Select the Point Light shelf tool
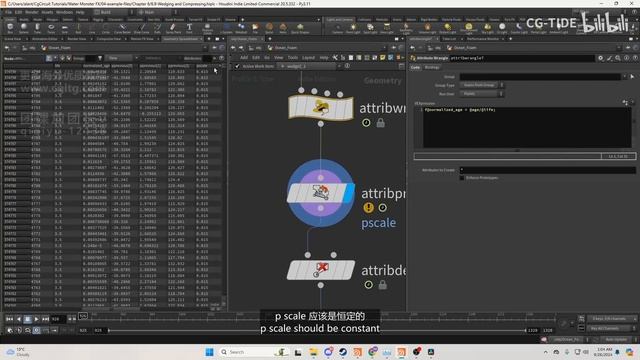Image resolution: width=640 pixels, height=360 pixels. 353,28
